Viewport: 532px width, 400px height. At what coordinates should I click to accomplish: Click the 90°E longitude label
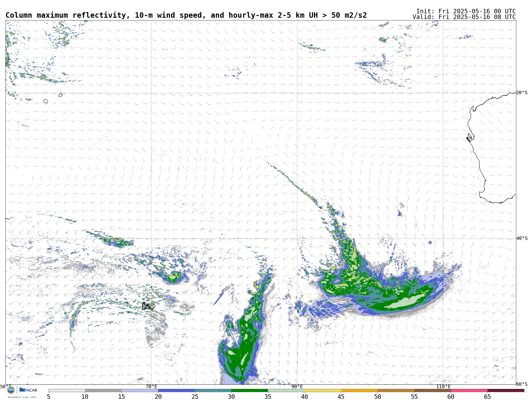click(x=297, y=386)
